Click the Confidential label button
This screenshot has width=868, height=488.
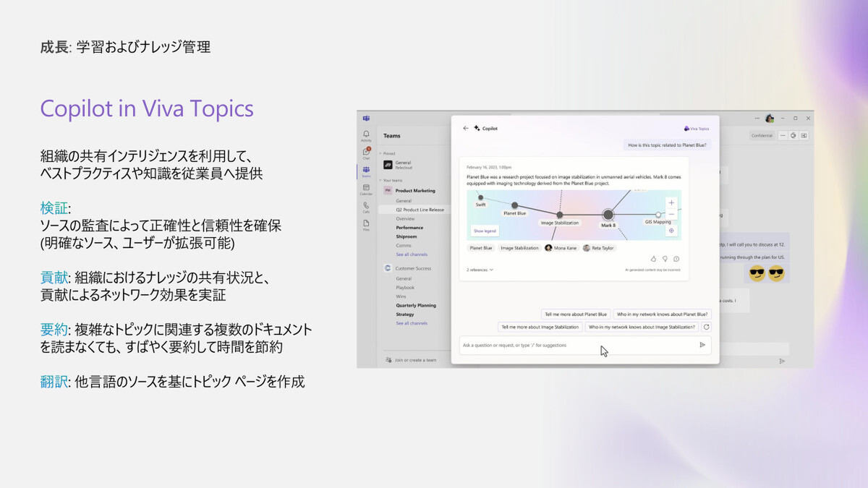coord(762,135)
